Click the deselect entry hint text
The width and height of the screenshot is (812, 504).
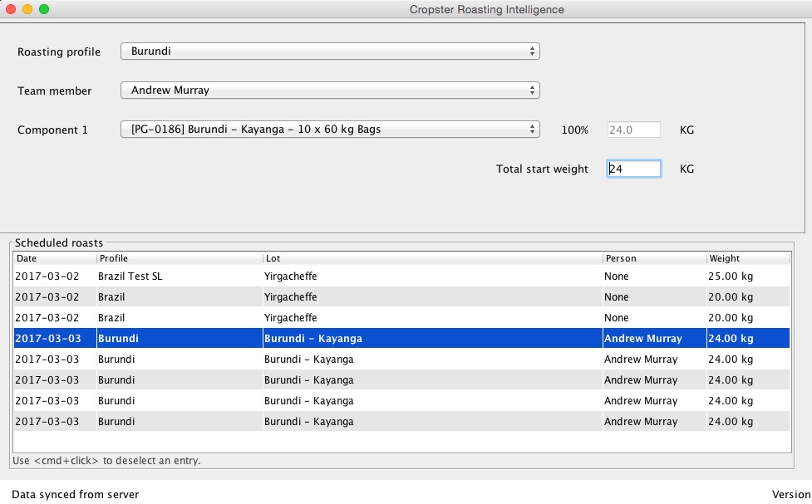[x=106, y=461]
